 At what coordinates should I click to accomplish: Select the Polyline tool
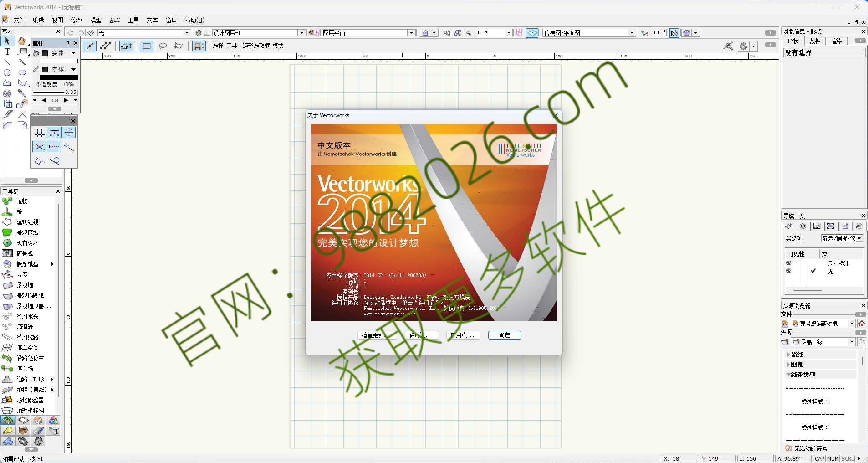click(x=7, y=83)
